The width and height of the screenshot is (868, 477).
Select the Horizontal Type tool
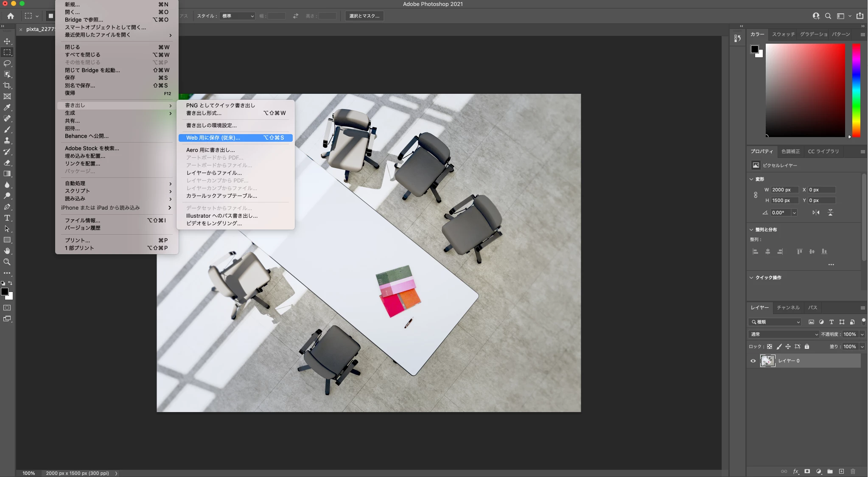[7, 218]
